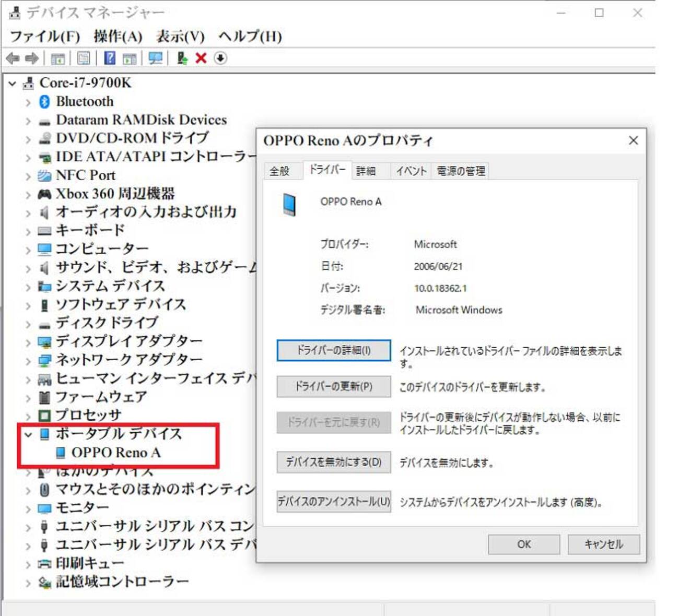Select the サウンド、ビデオ tree item
The width and height of the screenshot is (679, 616).
point(157,268)
